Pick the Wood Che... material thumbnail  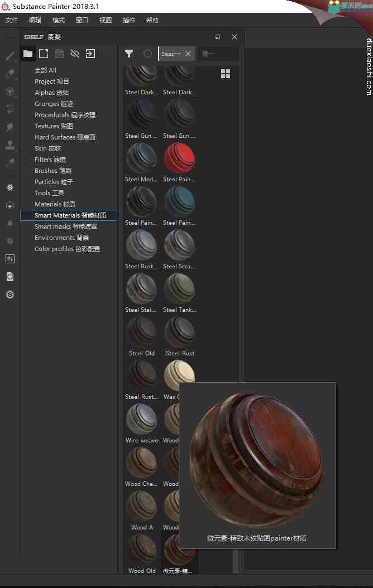coord(141,462)
